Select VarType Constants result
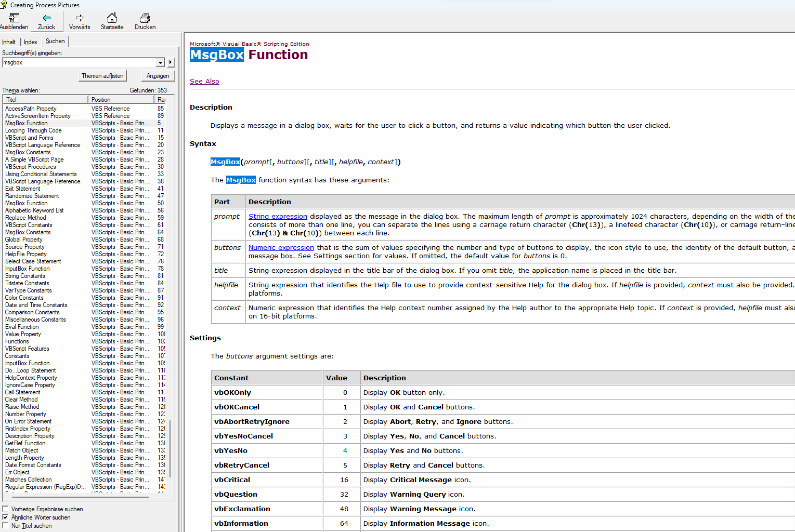 click(29, 290)
